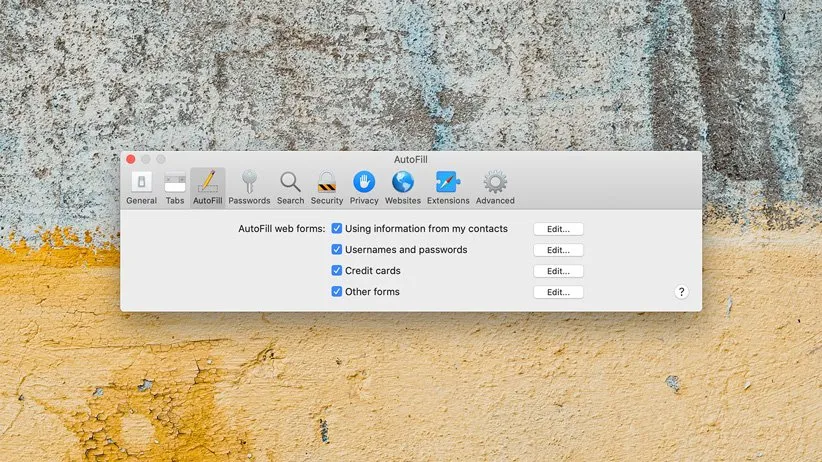Open the Privacy hand icon pane
Screen dimensions: 822x462
pyautogui.click(x=364, y=187)
